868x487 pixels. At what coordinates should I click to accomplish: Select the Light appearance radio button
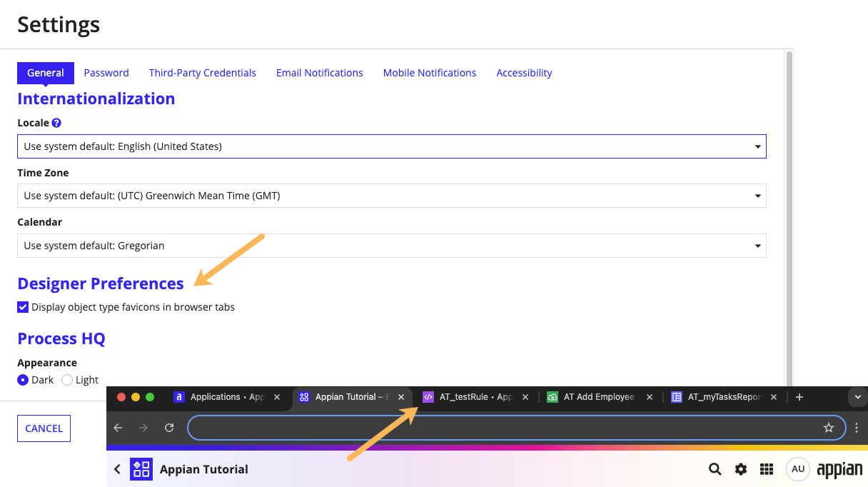tap(67, 380)
